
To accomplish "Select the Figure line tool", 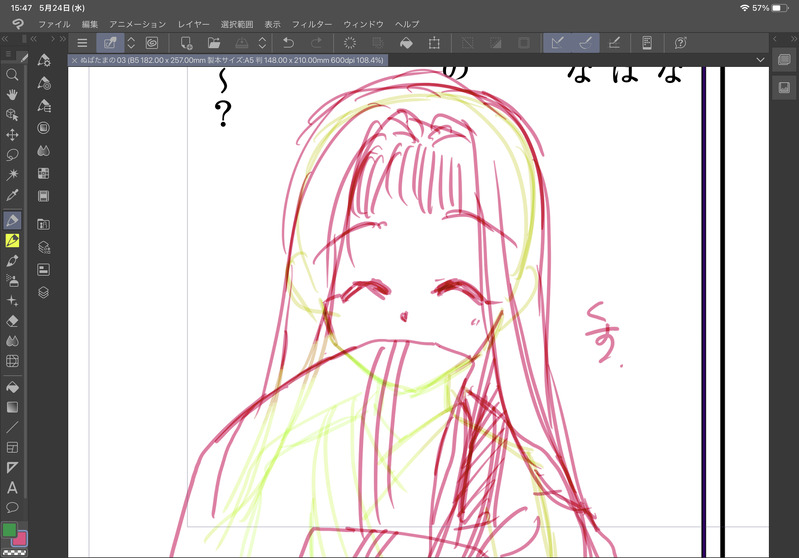I will coord(12,427).
